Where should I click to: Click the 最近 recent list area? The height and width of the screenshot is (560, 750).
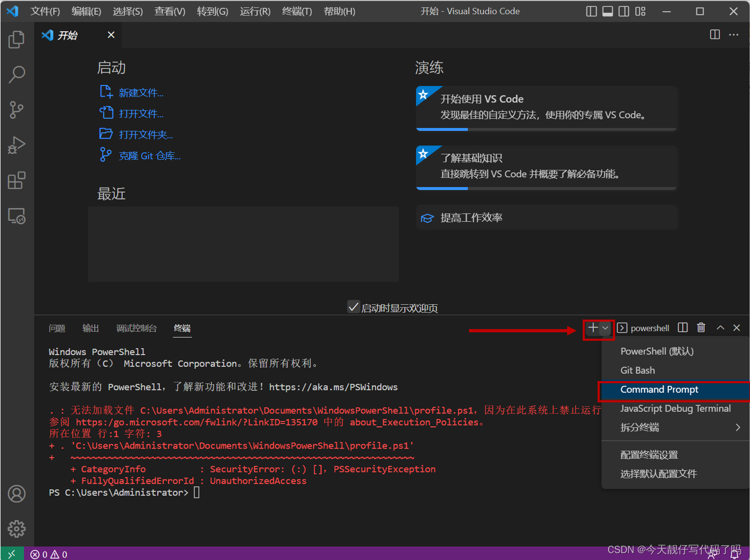coord(243,244)
